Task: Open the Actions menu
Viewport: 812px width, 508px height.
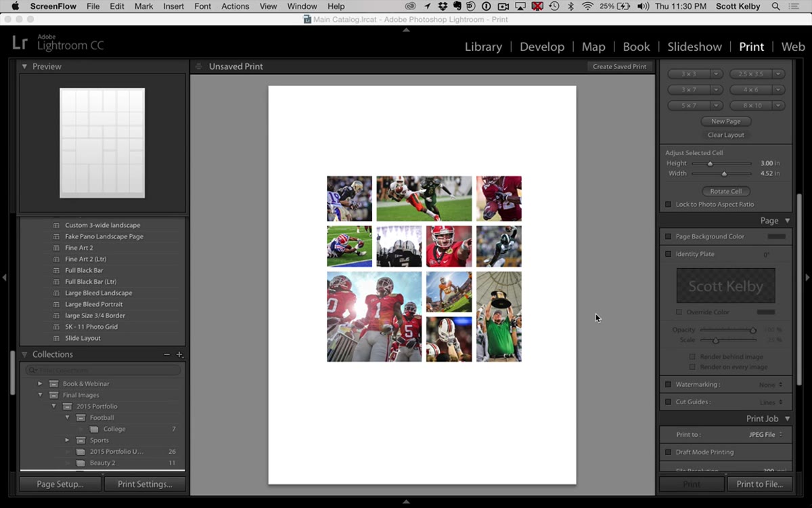Action: (x=235, y=6)
